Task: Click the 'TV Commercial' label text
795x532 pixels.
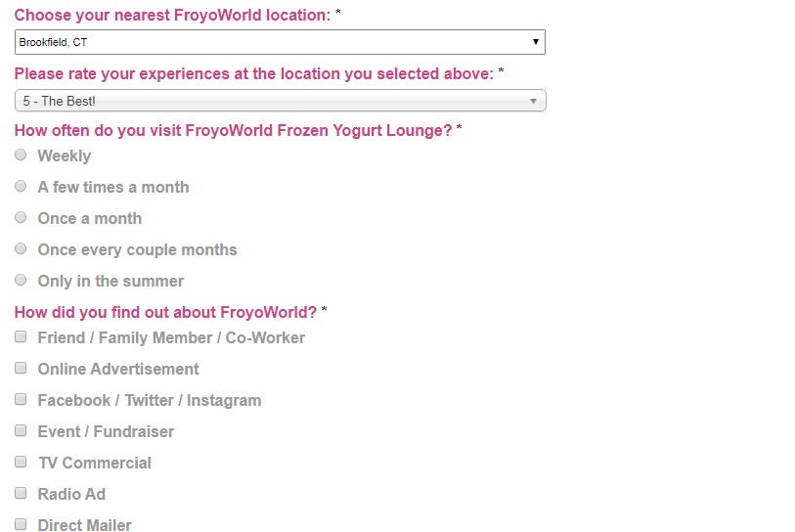Action: tap(95, 463)
